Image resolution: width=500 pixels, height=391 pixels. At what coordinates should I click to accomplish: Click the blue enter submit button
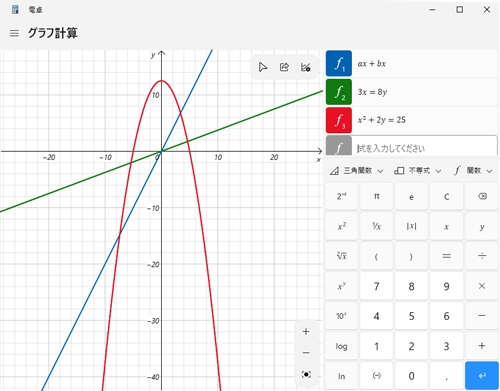click(482, 376)
